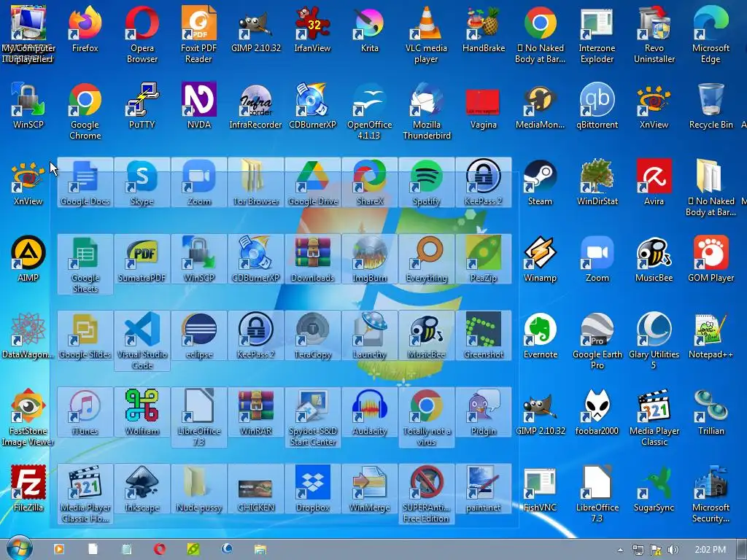Launch Opera Browser from the desktop

tap(142, 34)
